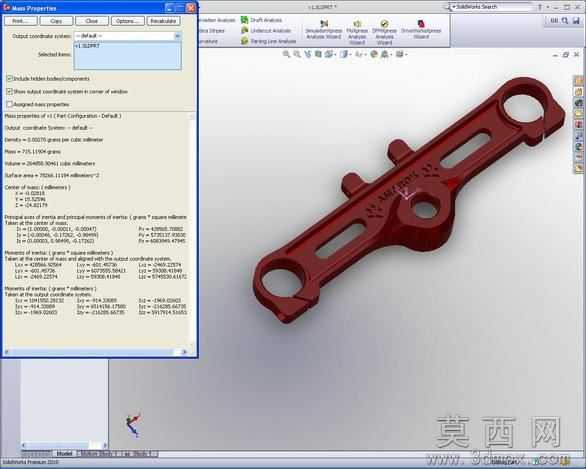Click the Zoom to Area icon in view toolbar
586x469 pixels.
click(x=297, y=54)
